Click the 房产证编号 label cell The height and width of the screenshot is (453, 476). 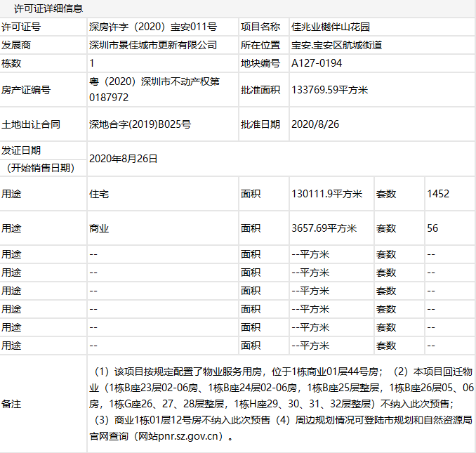click(43, 90)
